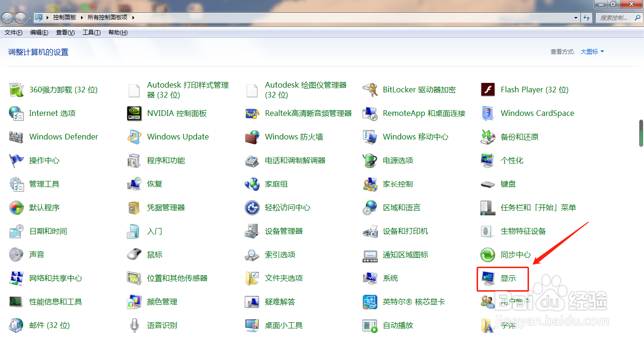Open the 个性化 icon
644x343 pixels.
click(x=488, y=160)
